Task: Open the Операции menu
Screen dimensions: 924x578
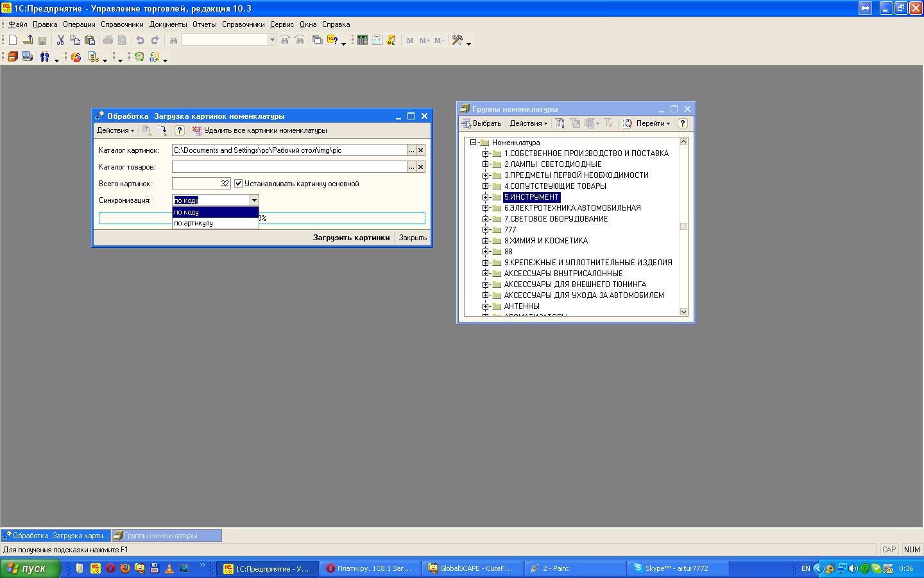Action: pyautogui.click(x=79, y=24)
